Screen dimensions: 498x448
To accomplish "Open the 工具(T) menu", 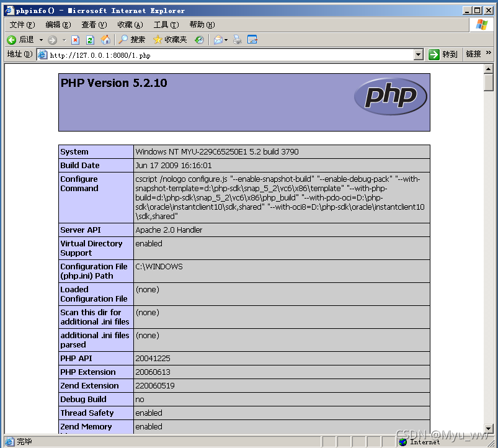I will 166,25.
